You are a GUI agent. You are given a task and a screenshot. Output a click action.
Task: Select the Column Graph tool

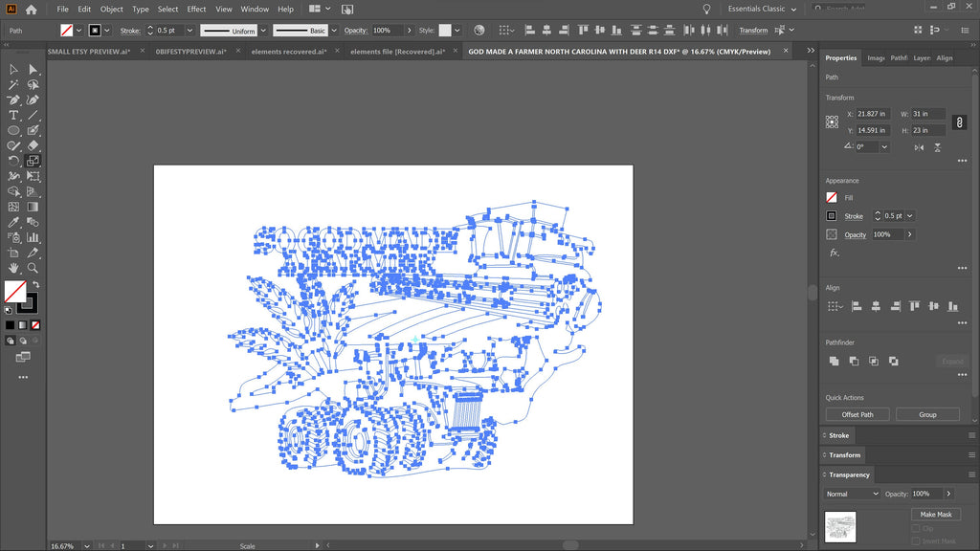pyautogui.click(x=33, y=237)
